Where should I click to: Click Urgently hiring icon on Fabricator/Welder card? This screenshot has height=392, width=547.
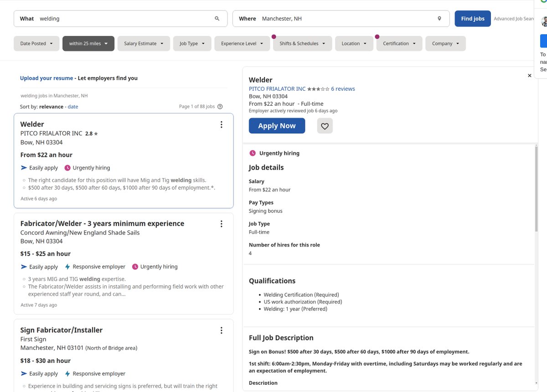pos(135,267)
